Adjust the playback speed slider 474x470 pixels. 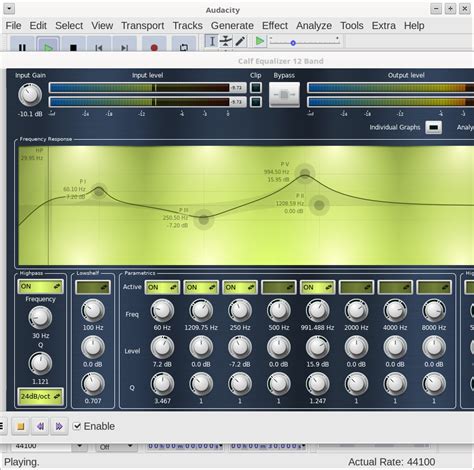[304, 42]
